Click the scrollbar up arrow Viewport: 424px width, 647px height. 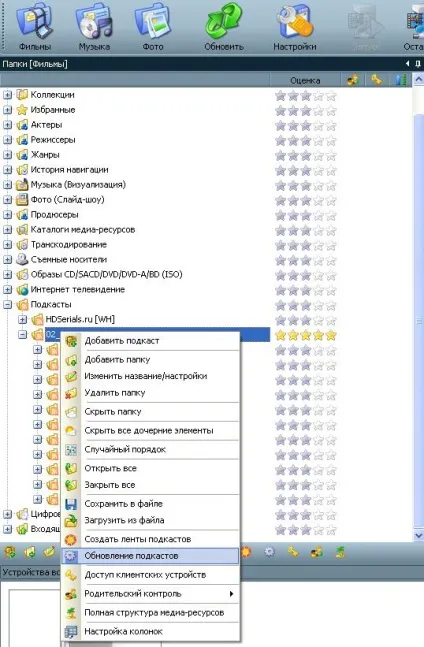click(418, 79)
